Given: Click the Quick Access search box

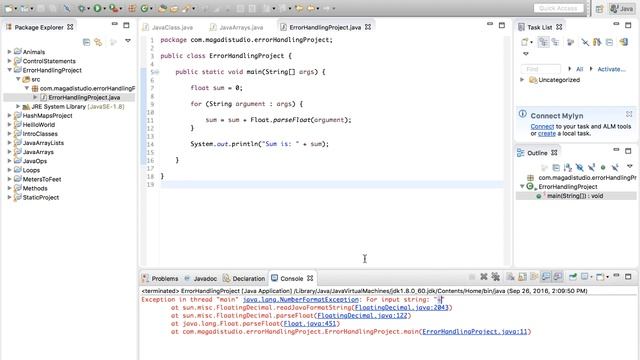Looking at the screenshot, I should (x=558, y=8).
